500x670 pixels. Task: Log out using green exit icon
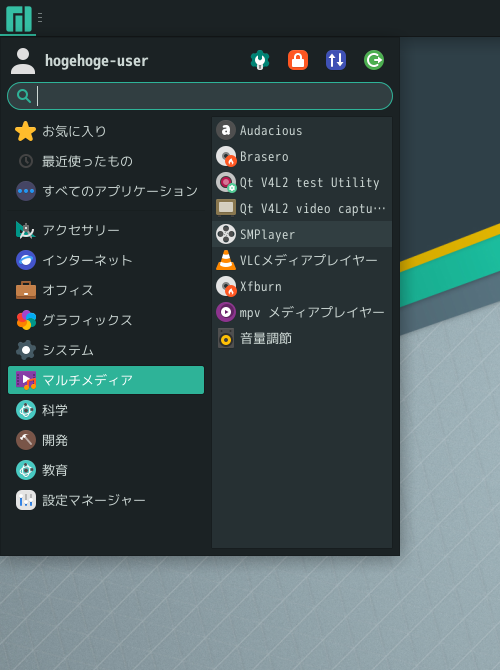[x=374, y=60]
